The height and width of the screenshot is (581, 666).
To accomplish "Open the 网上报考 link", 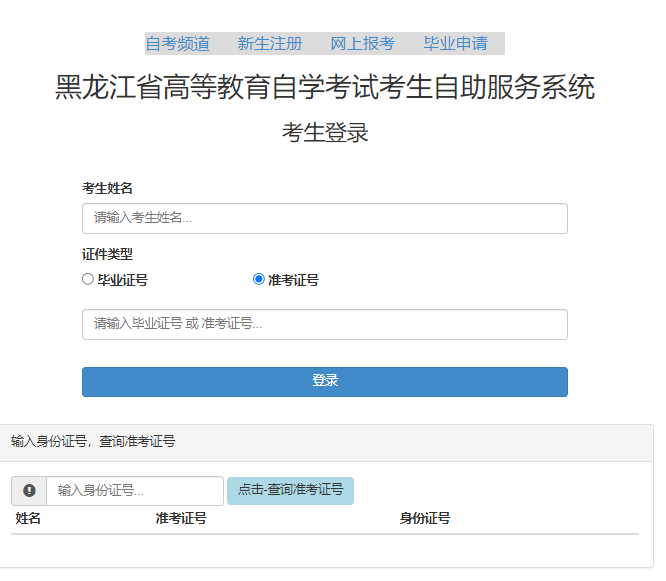I will coord(362,44).
